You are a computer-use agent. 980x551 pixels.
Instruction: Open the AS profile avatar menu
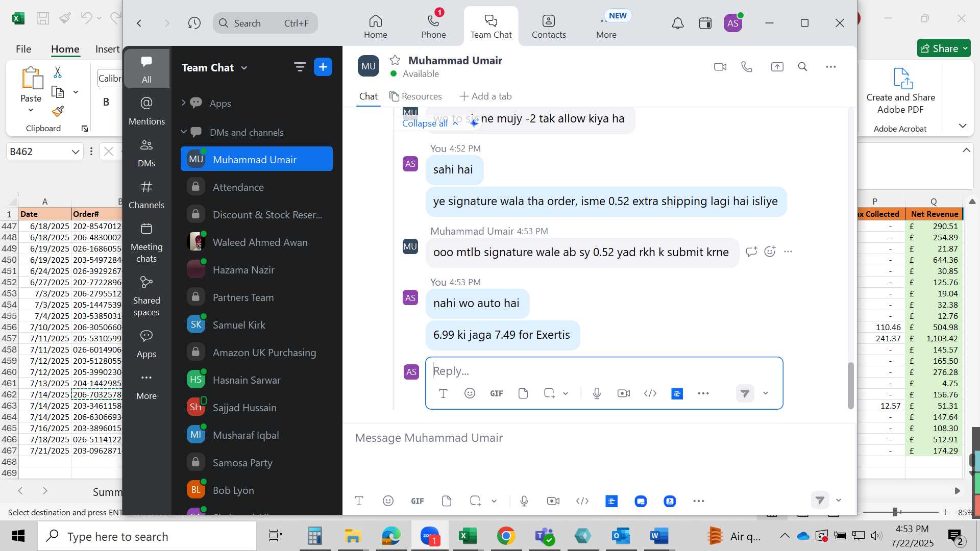click(x=733, y=23)
